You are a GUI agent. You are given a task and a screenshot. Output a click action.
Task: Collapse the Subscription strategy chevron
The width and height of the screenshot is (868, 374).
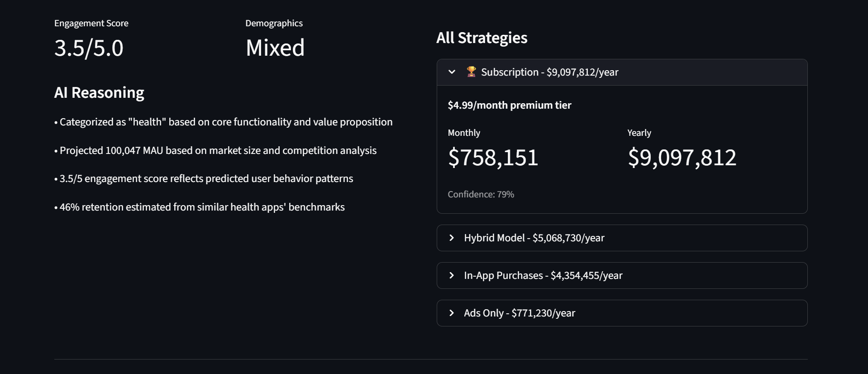452,72
